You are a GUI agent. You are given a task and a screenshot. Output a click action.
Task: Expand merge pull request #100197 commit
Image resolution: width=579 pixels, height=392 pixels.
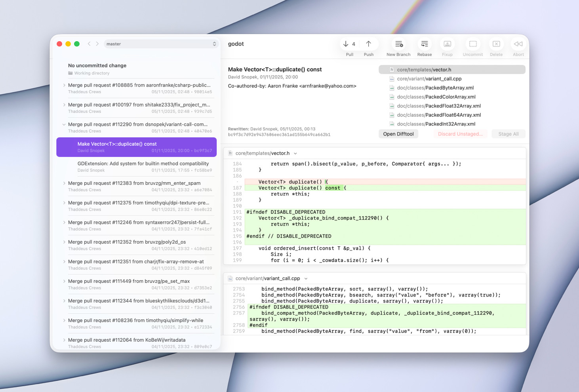click(x=64, y=105)
